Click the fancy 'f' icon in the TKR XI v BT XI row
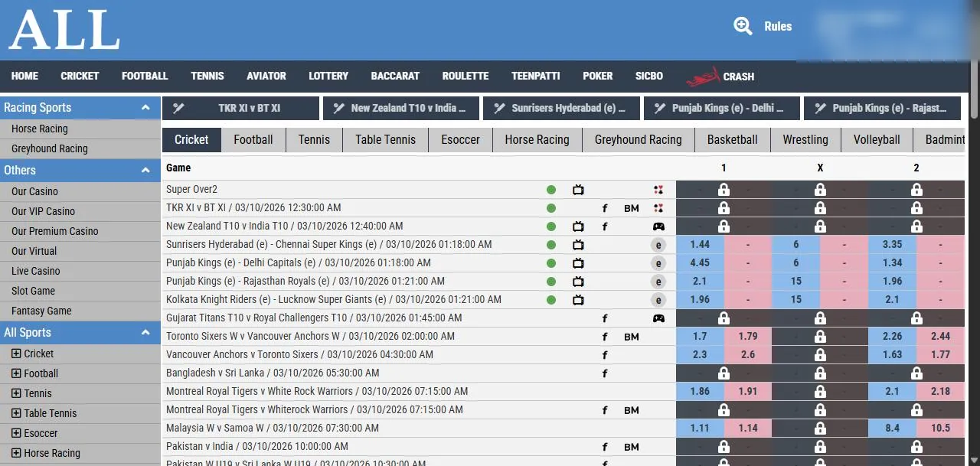The width and height of the screenshot is (980, 466). (x=605, y=208)
